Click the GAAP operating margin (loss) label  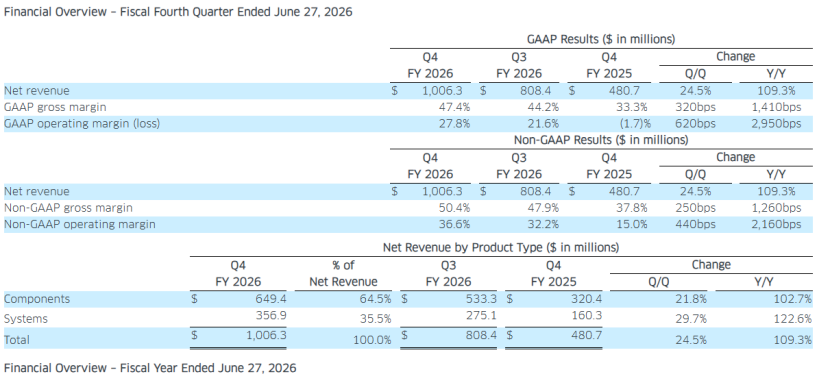[82, 124]
